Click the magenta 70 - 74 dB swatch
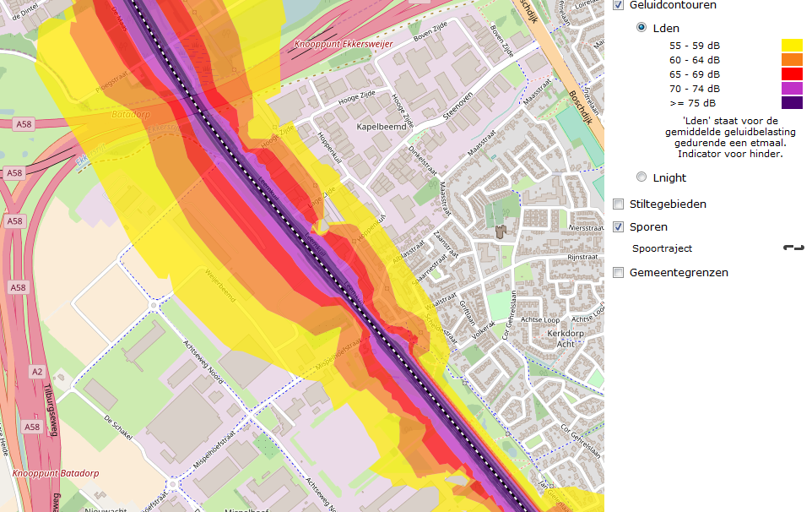The height and width of the screenshot is (512, 812). [x=792, y=89]
